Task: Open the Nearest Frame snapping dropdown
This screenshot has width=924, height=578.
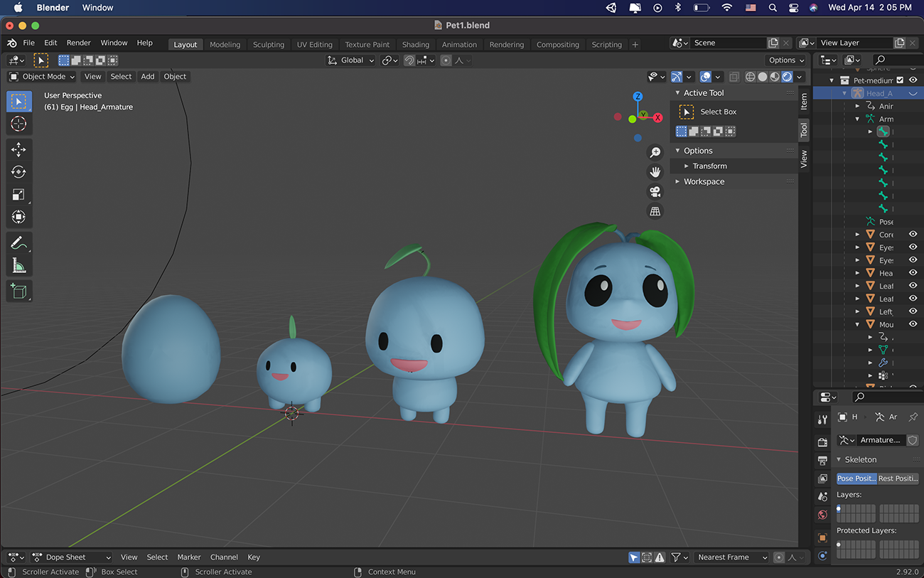Action: point(730,557)
